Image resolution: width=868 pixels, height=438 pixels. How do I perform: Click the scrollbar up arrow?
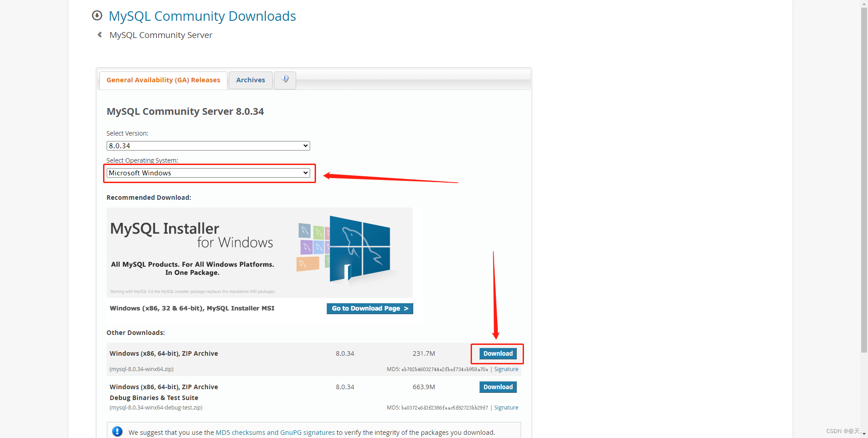(x=864, y=3)
